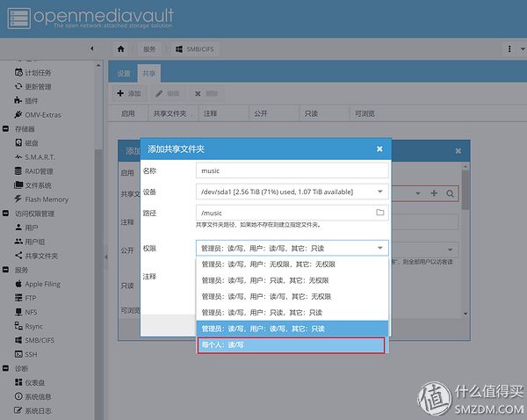
Task: Switch to the Settings tab
Action: (x=123, y=73)
